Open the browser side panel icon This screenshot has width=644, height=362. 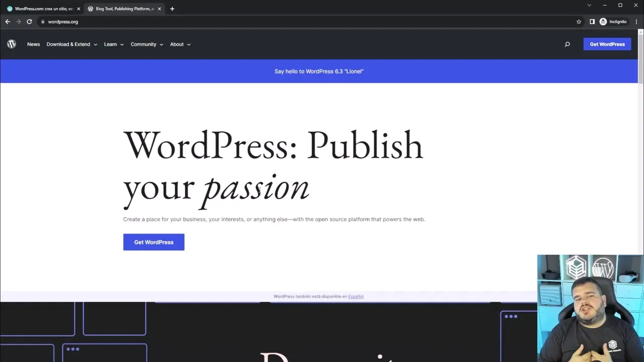click(x=592, y=22)
